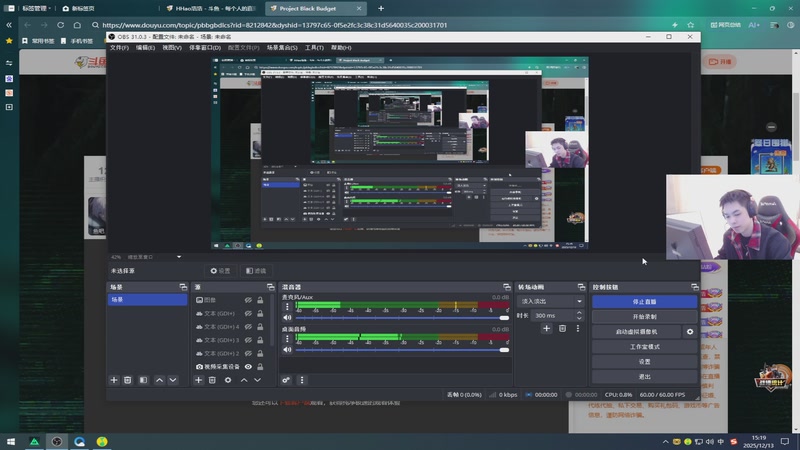Float the 场景 dock panel

coord(183,287)
